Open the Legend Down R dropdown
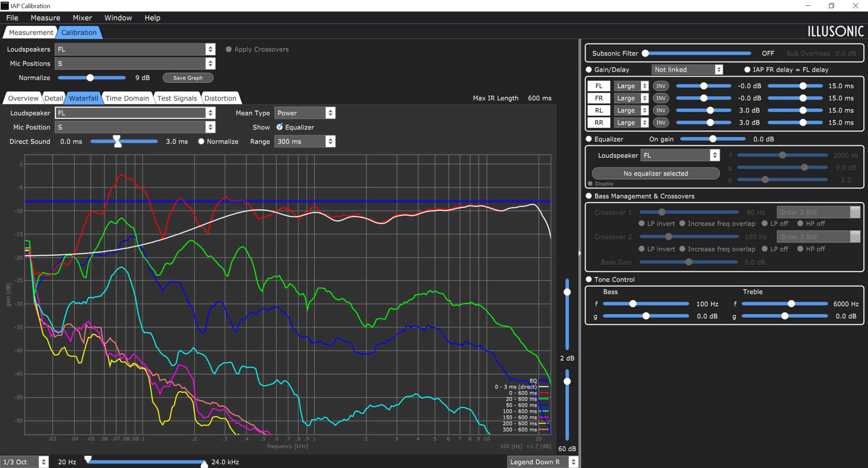This screenshot has width=868, height=468. tap(542, 462)
